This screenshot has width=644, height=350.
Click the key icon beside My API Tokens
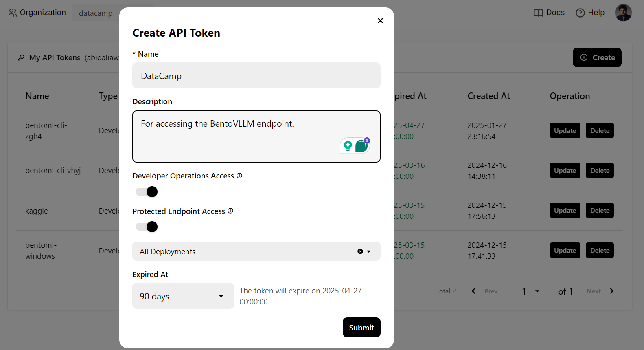21,57
